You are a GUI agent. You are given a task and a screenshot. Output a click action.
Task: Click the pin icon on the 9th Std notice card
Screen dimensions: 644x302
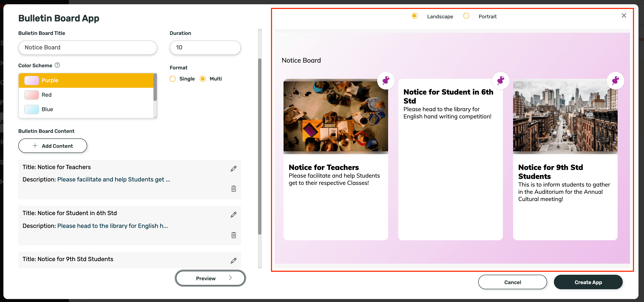click(x=615, y=81)
